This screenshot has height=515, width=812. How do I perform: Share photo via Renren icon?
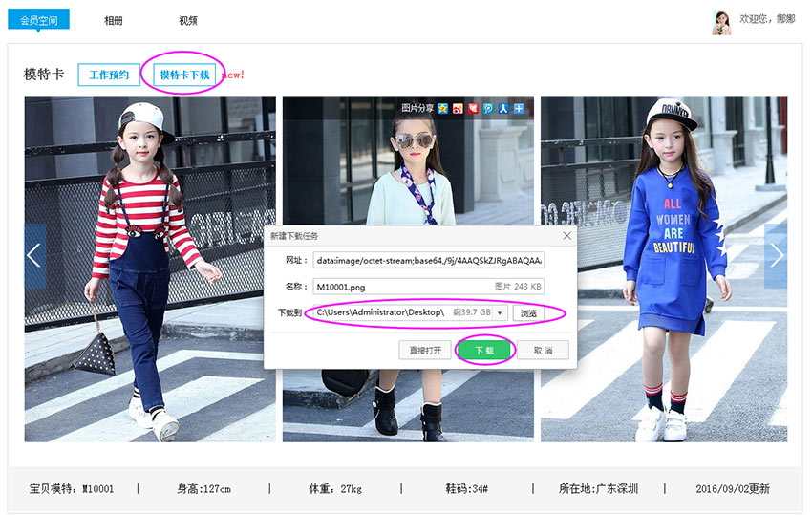(503, 109)
